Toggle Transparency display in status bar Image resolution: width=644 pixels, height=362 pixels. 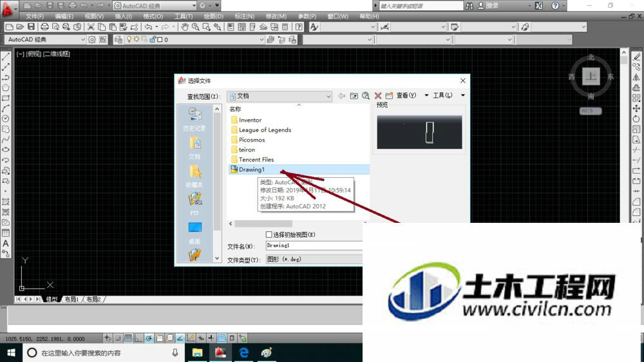tap(222, 338)
